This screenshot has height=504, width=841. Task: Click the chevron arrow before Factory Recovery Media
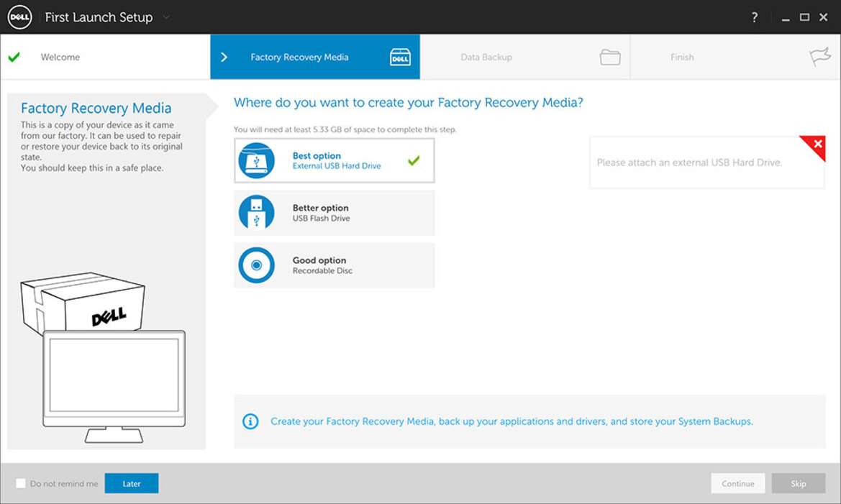[224, 57]
